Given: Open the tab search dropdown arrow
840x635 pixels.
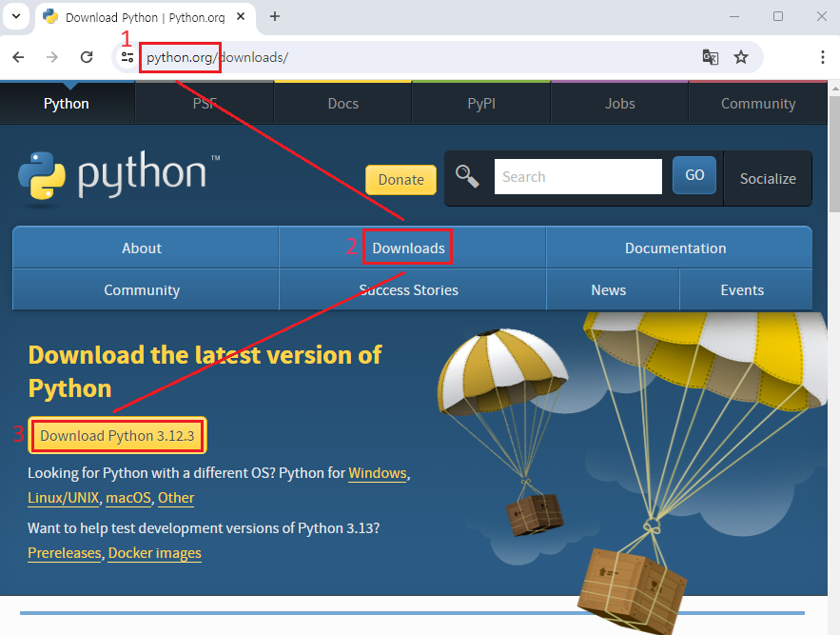Looking at the screenshot, I should [16, 16].
